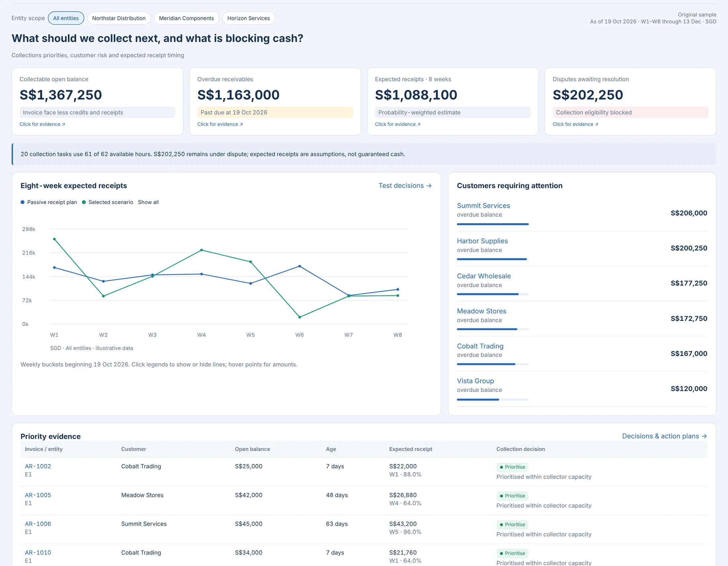
Task: Click the Prioritise badge for AR-1002
Action: [512, 467]
